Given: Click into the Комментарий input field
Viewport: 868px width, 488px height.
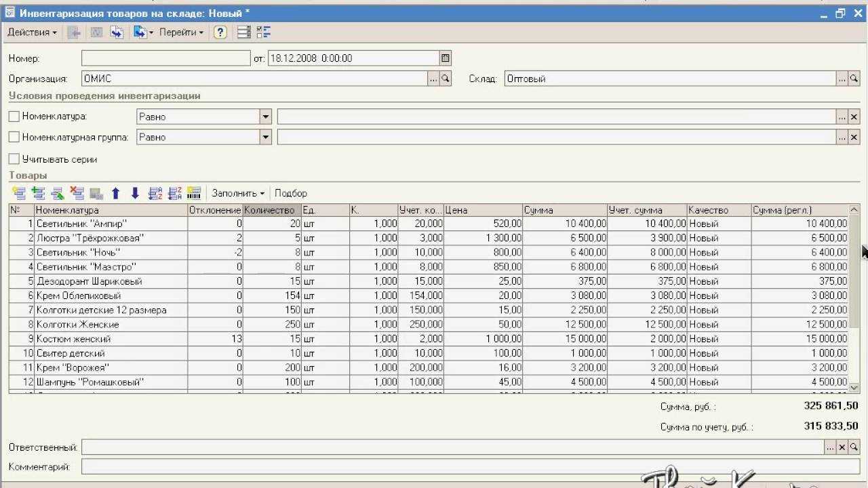Looking at the screenshot, I should point(471,467).
